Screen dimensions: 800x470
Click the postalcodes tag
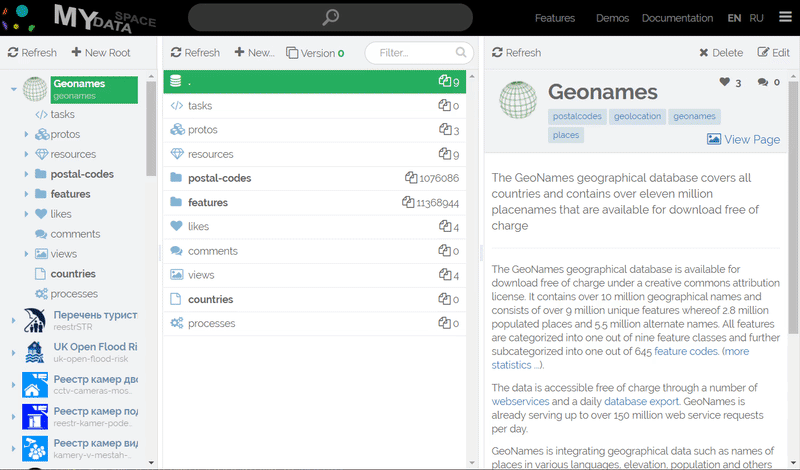click(577, 116)
